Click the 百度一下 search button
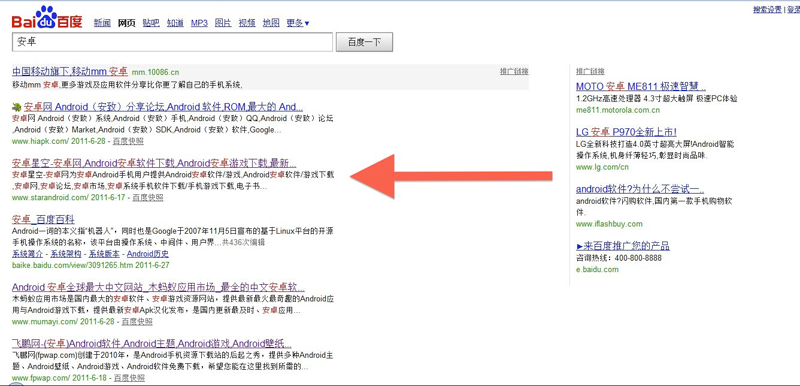The height and width of the screenshot is (386, 800). pos(364,42)
